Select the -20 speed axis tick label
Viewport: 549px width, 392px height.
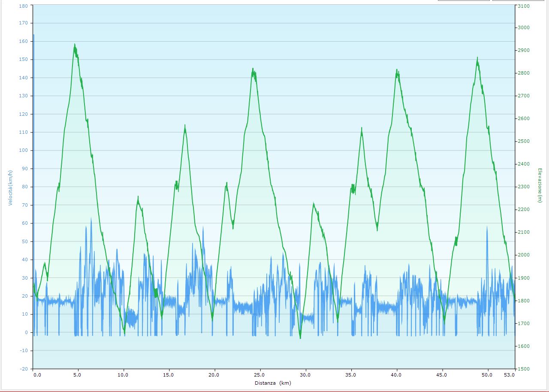click(x=23, y=369)
